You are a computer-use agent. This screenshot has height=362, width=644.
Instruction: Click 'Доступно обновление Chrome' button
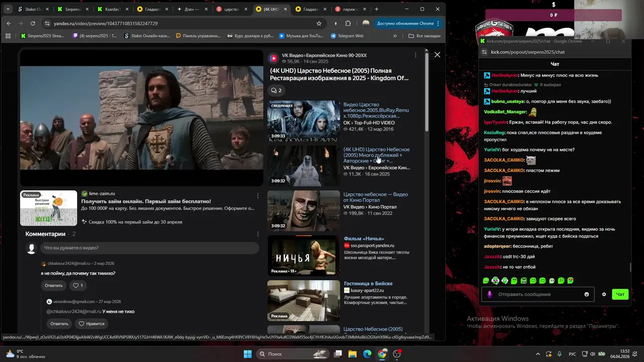408,24
